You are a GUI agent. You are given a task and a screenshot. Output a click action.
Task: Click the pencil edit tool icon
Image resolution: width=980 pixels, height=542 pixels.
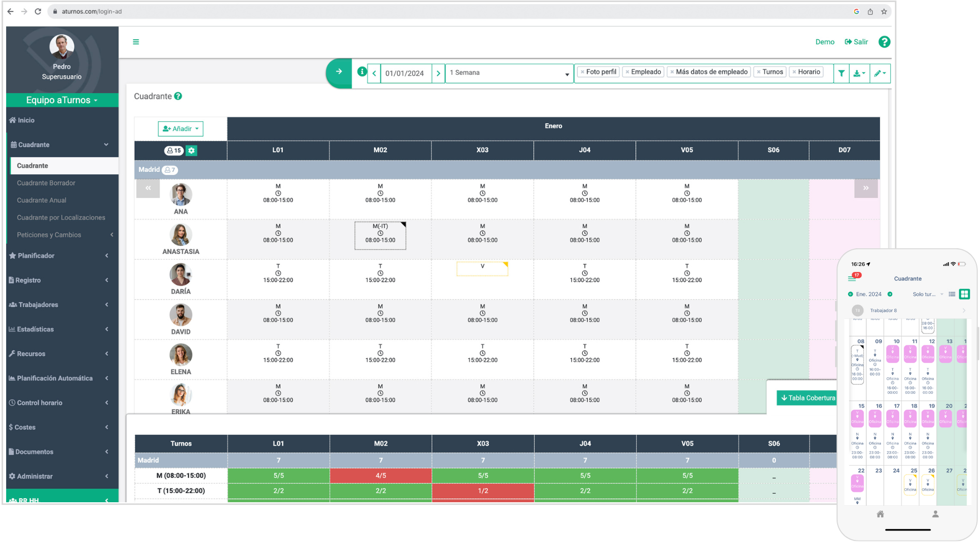pos(879,73)
